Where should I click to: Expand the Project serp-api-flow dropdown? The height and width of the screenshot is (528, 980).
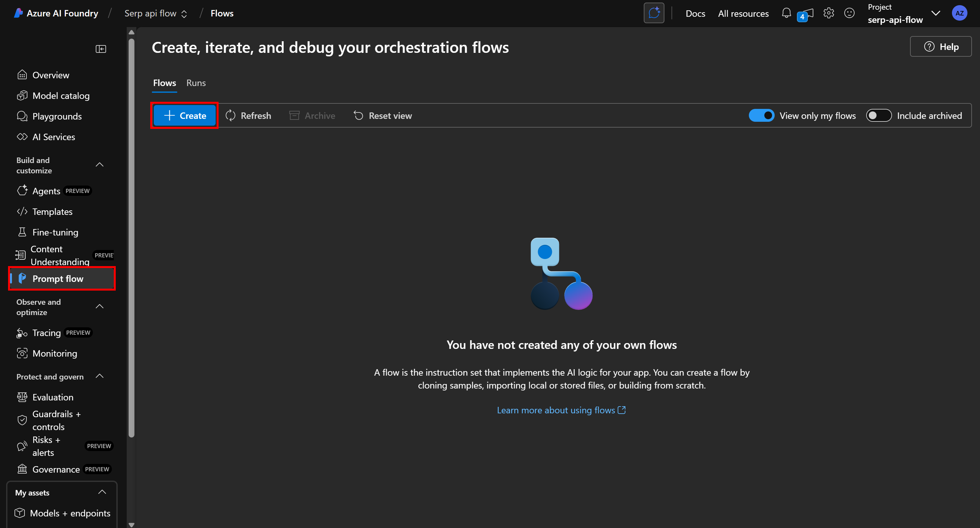point(936,13)
